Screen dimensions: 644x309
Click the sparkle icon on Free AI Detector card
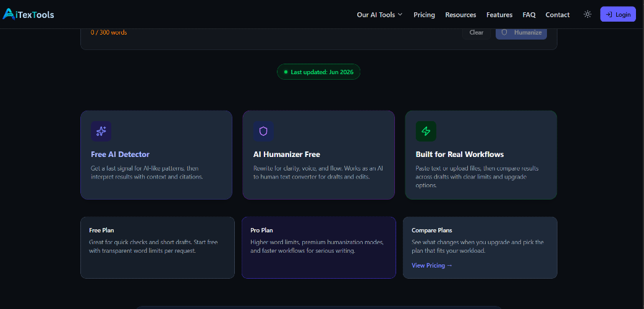[x=101, y=131]
